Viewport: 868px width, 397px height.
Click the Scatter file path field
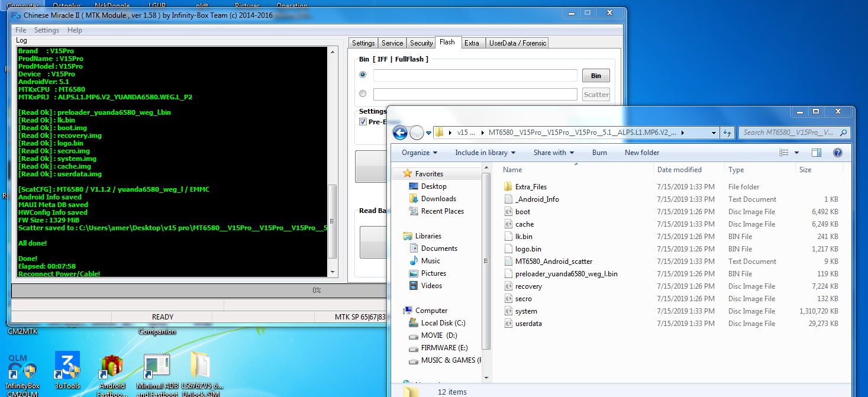475,95
